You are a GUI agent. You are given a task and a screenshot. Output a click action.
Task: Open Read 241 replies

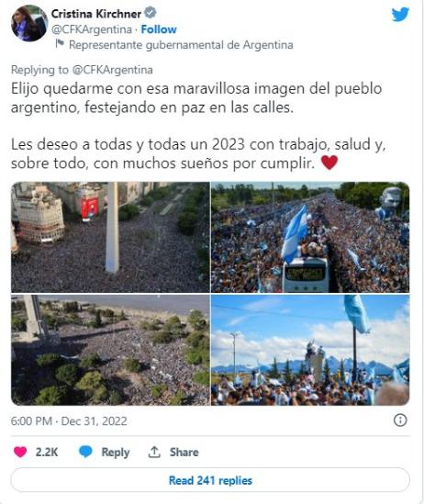pyautogui.click(x=210, y=480)
